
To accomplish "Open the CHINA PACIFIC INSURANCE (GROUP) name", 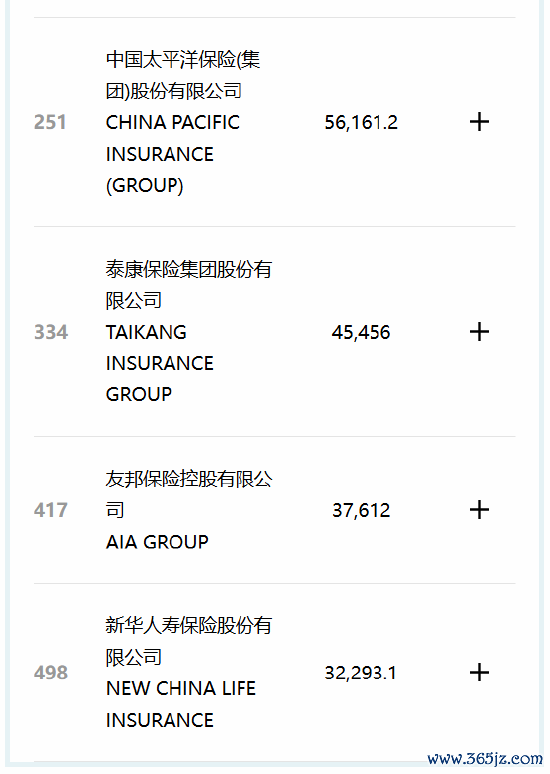I will point(173,154).
